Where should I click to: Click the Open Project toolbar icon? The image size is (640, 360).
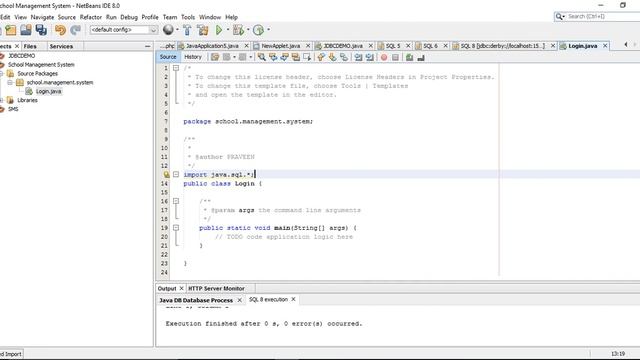tap(26, 30)
